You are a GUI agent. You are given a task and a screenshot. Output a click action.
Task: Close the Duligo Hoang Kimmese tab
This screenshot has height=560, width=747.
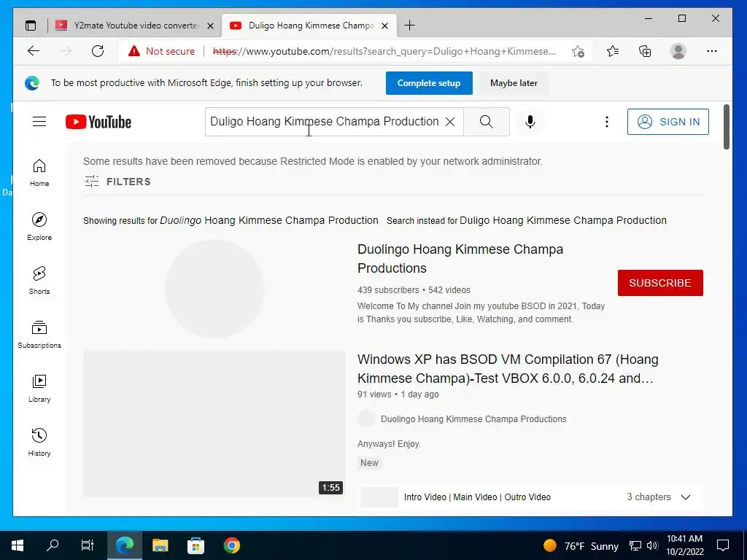(385, 26)
